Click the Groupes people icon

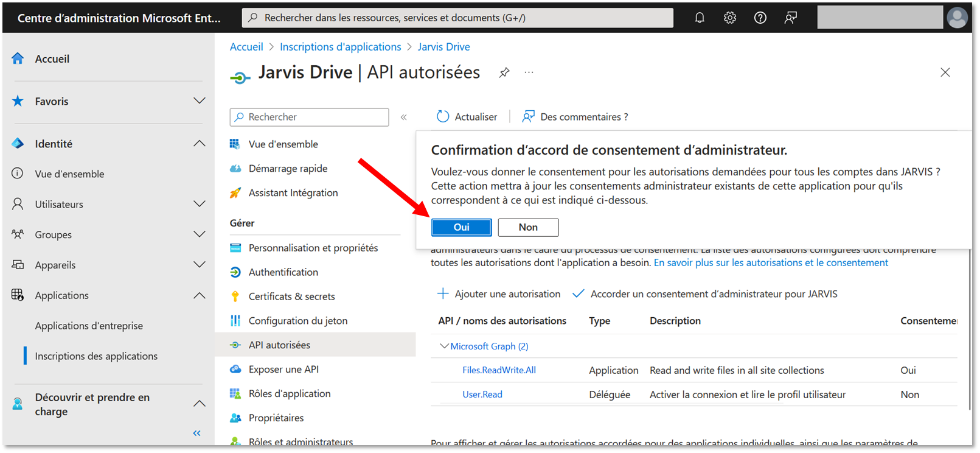pos(18,234)
